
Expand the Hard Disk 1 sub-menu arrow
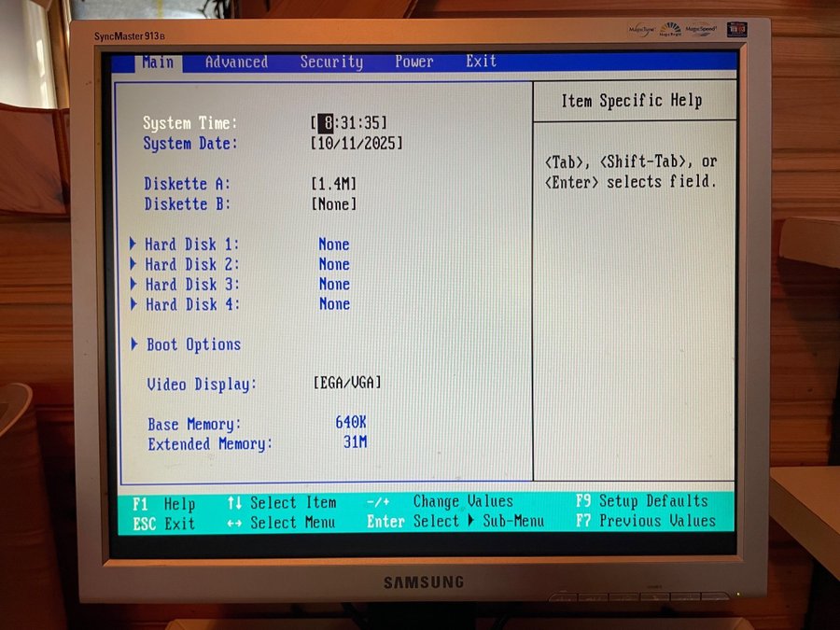click(134, 245)
